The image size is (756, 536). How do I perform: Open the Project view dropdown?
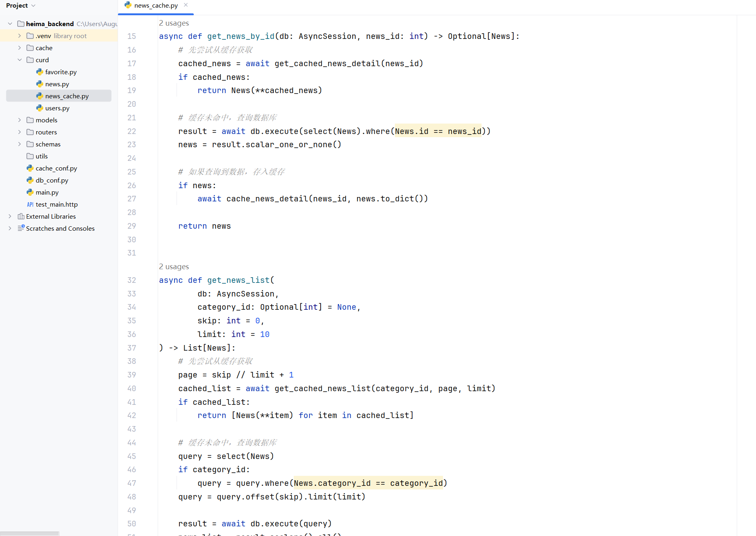(x=21, y=6)
